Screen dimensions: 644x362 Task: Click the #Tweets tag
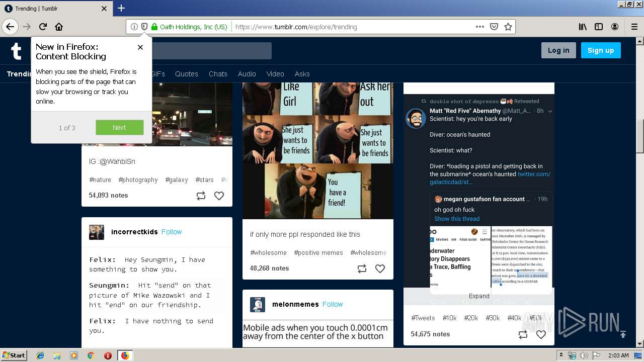423,318
